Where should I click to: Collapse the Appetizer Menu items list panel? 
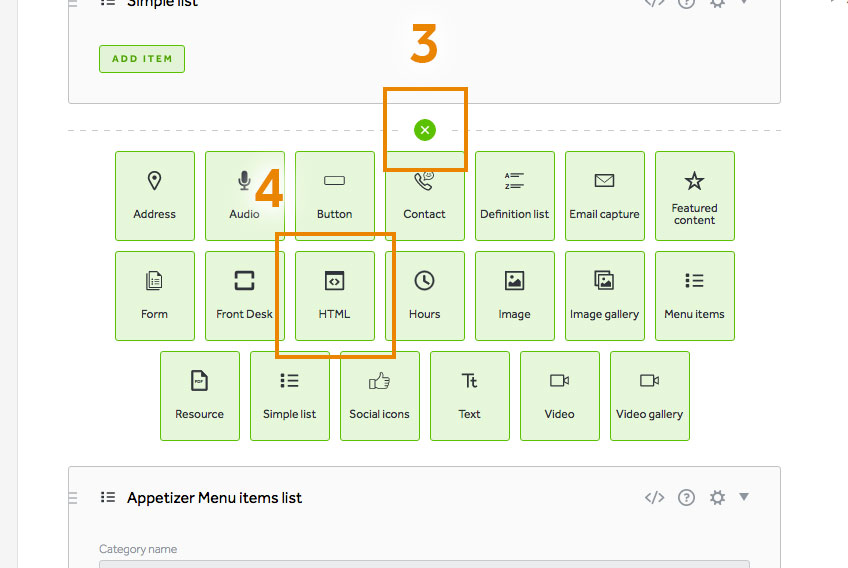743,497
